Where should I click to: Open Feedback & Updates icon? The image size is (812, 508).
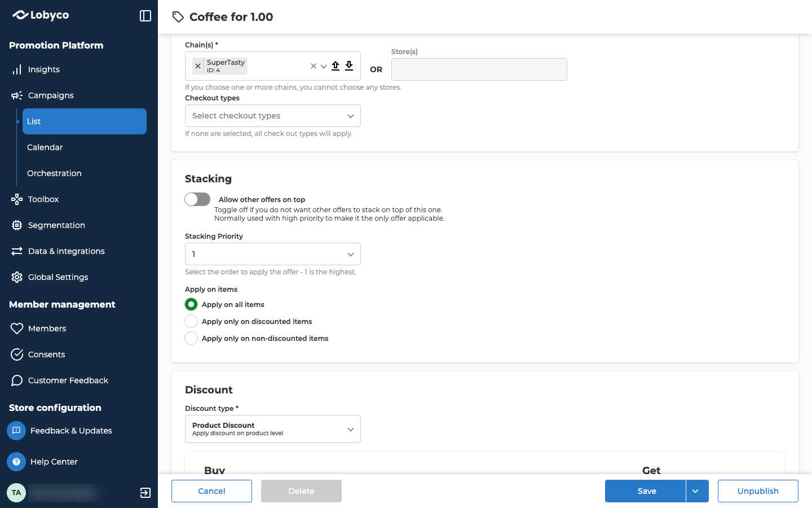coord(16,431)
